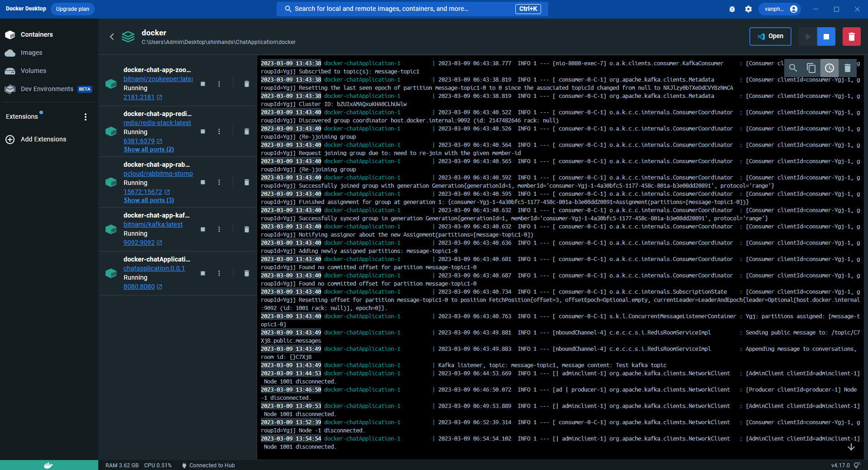Image resolution: width=868 pixels, height=470 pixels.
Task: Open port 8080:8080 link
Action: point(143,286)
